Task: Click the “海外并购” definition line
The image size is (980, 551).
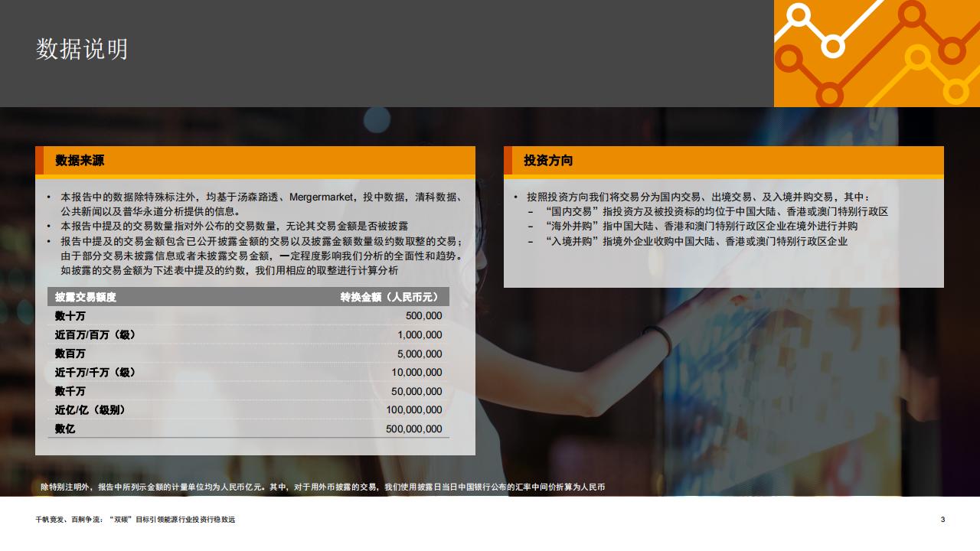Action: coord(701,226)
